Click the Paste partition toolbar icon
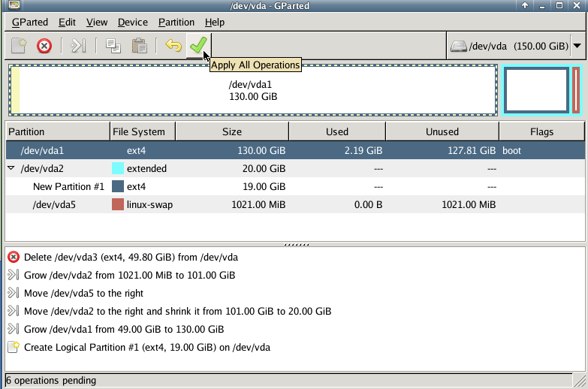588x389 pixels. pos(139,46)
